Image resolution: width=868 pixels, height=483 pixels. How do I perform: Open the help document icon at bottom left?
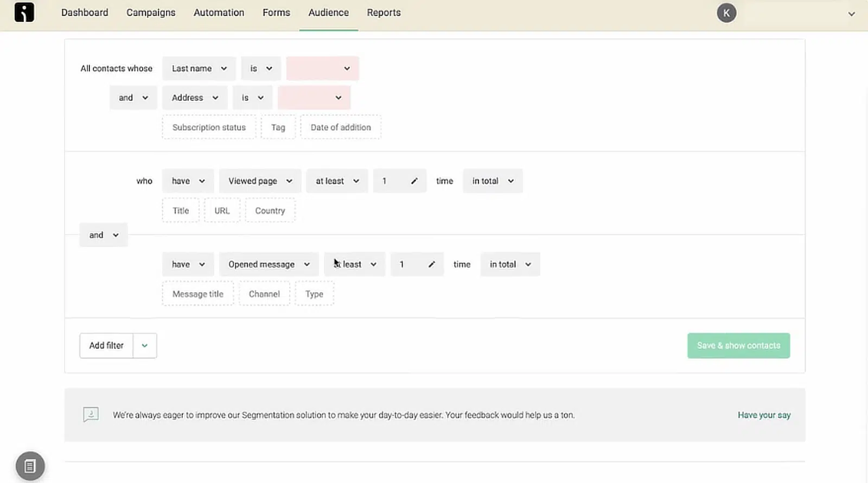(30, 466)
